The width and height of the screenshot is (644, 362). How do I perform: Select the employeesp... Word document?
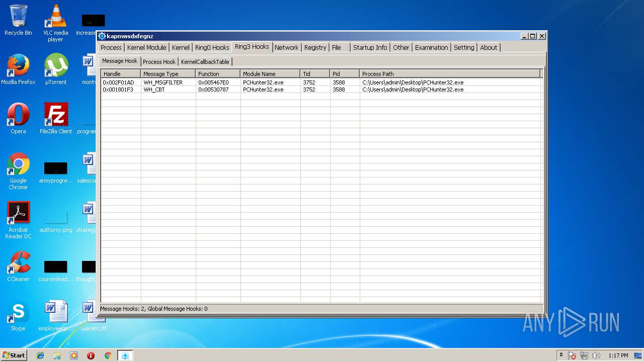tap(55, 316)
